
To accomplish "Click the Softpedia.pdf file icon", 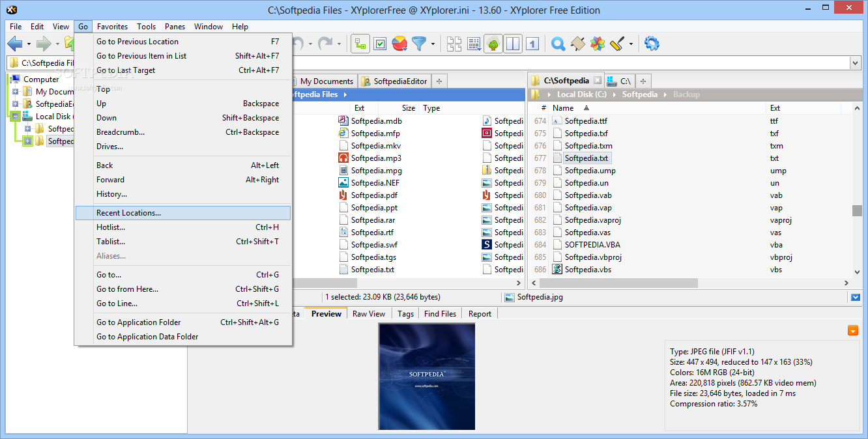I will [x=343, y=195].
